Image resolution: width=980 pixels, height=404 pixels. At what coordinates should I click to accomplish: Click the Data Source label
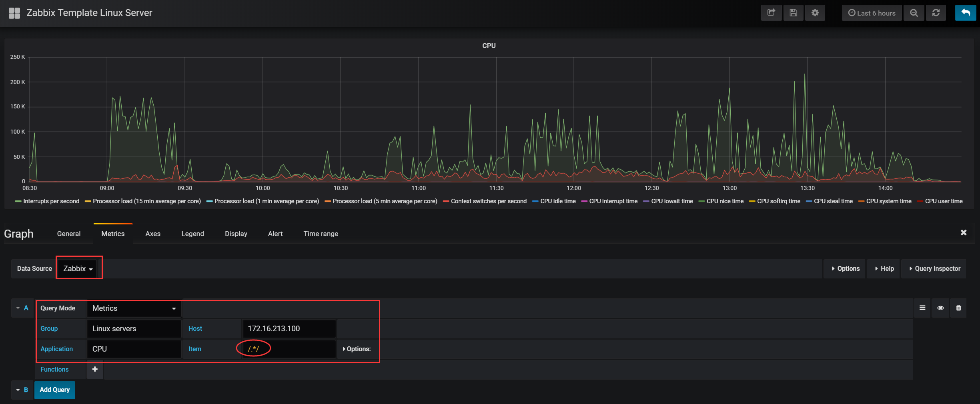tap(34, 269)
